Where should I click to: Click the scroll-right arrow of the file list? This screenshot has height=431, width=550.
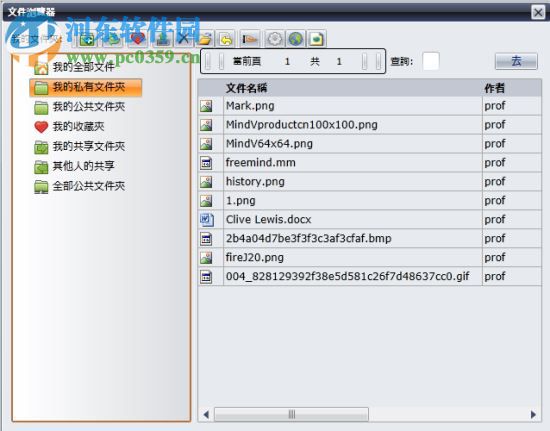coord(533,415)
